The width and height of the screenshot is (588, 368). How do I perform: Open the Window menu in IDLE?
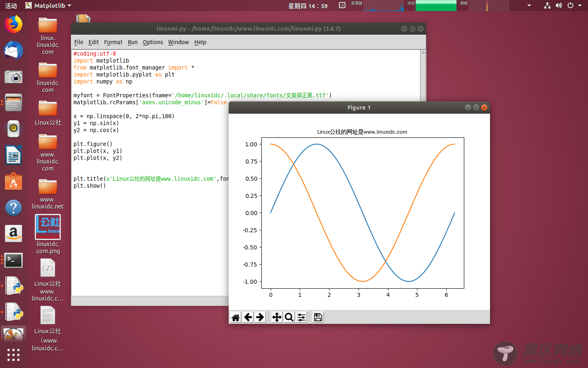point(178,42)
